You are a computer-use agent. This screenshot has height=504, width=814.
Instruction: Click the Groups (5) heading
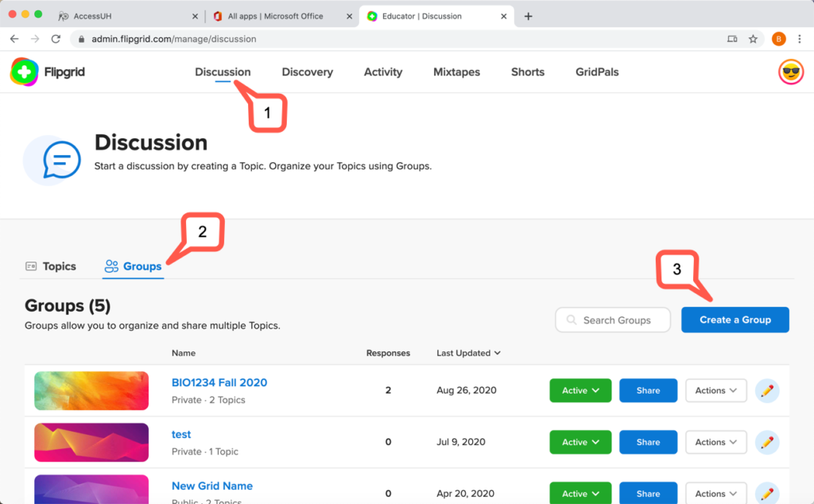(68, 306)
